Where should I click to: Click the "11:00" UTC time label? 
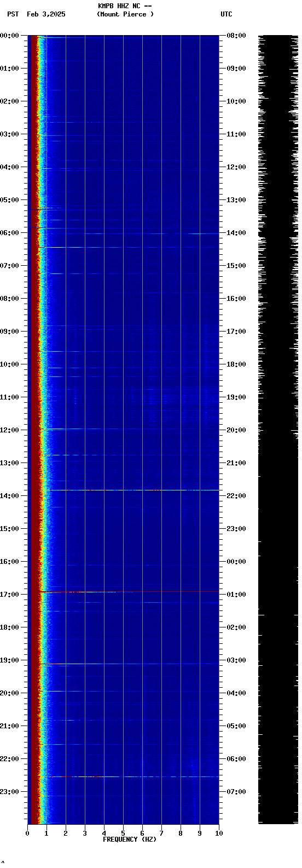pos(236,134)
